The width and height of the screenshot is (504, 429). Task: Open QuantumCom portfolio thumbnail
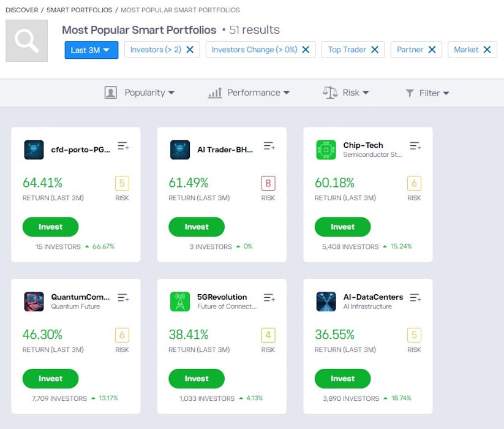(34, 302)
